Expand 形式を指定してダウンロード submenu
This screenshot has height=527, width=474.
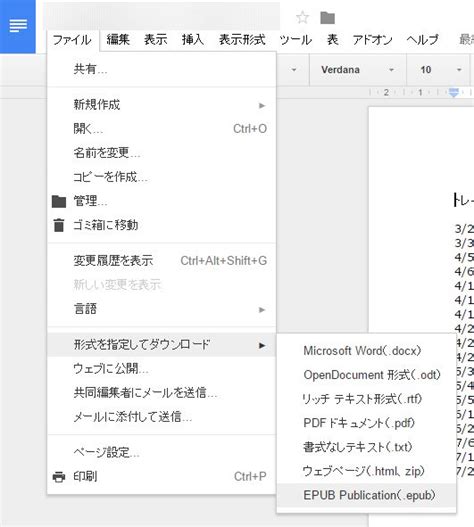[162, 344]
